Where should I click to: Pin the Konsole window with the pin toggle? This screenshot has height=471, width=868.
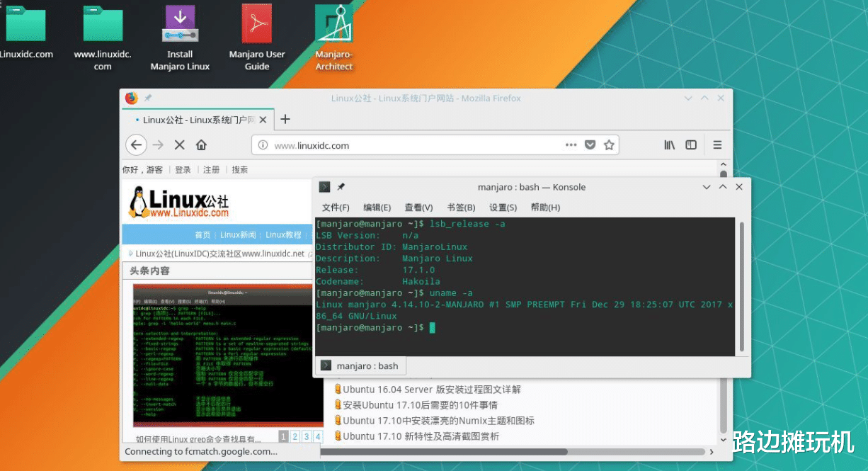[341, 186]
